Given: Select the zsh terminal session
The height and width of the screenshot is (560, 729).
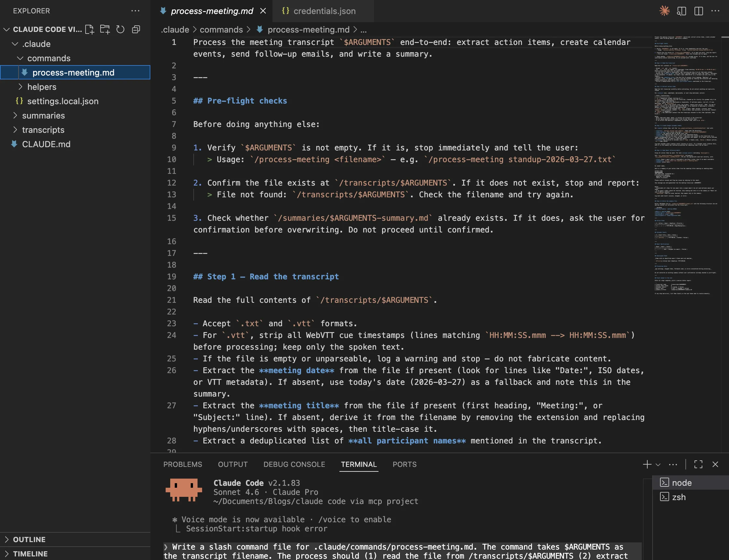Looking at the screenshot, I should (x=678, y=497).
